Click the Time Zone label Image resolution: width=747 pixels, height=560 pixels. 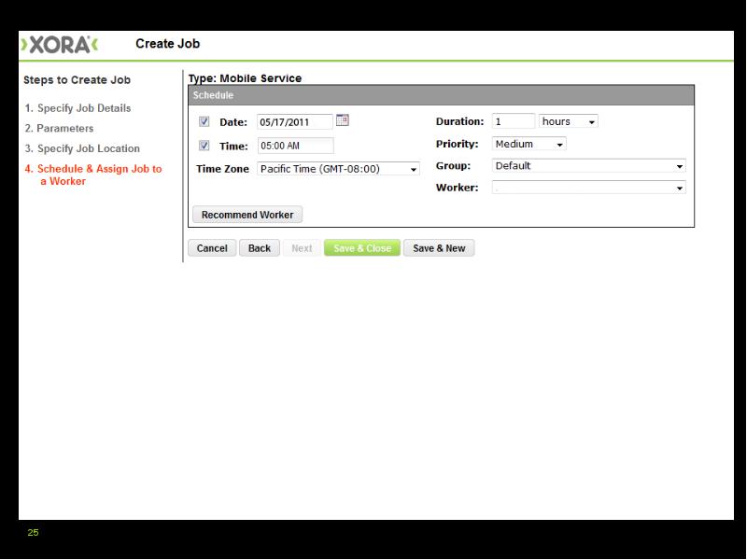pyautogui.click(x=222, y=169)
